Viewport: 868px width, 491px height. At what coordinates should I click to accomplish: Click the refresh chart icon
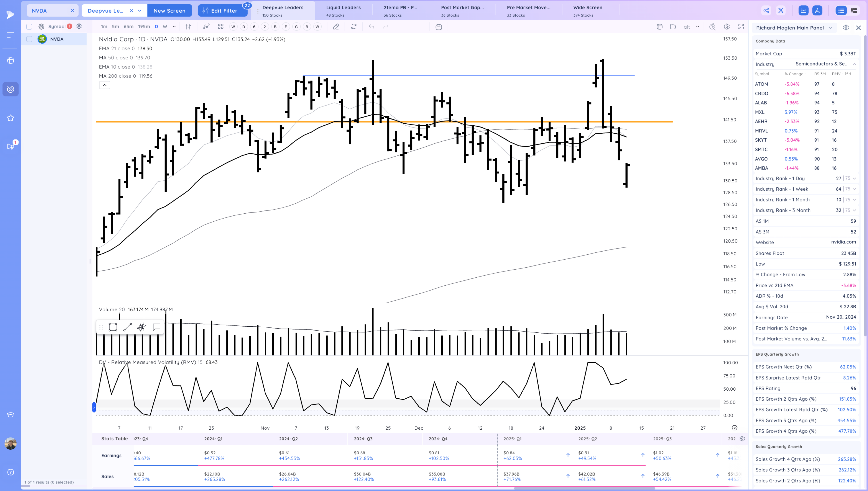pos(353,27)
